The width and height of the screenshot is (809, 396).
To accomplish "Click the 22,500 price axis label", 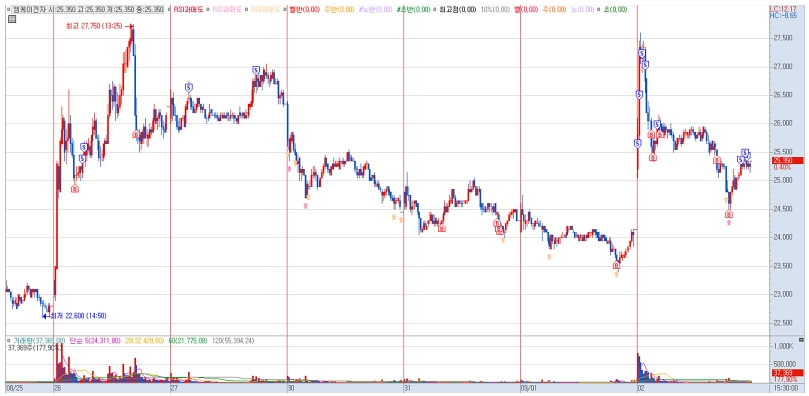I will tap(784, 323).
